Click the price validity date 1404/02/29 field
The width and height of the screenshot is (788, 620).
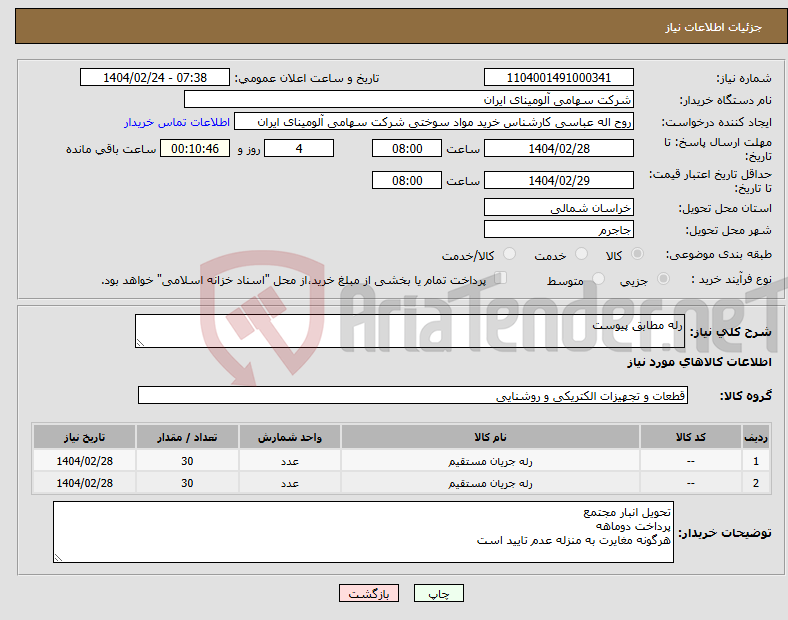tap(558, 180)
